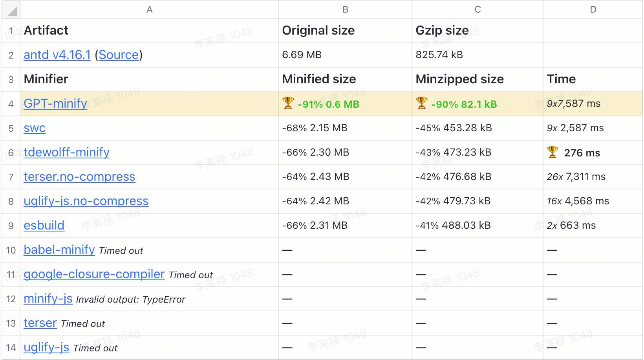Image resolution: width=644 pixels, height=360 pixels.
Task: Select row 4 header
Action: click(x=11, y=104)
